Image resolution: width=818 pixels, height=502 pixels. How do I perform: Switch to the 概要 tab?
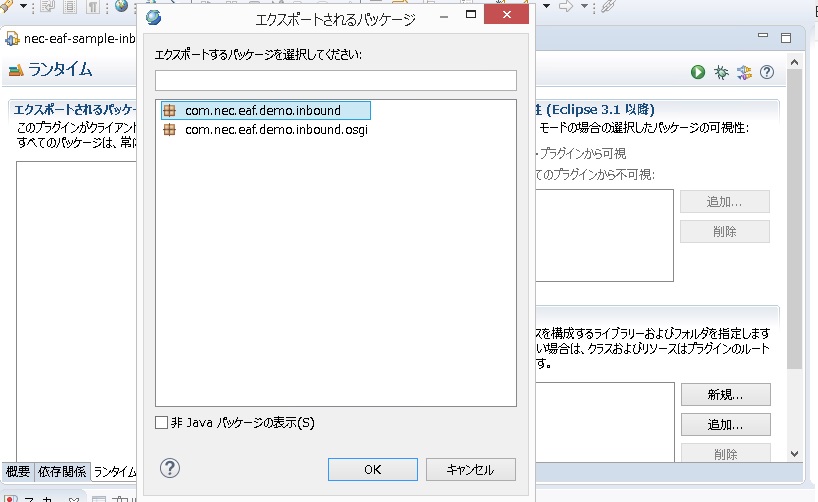18,472
